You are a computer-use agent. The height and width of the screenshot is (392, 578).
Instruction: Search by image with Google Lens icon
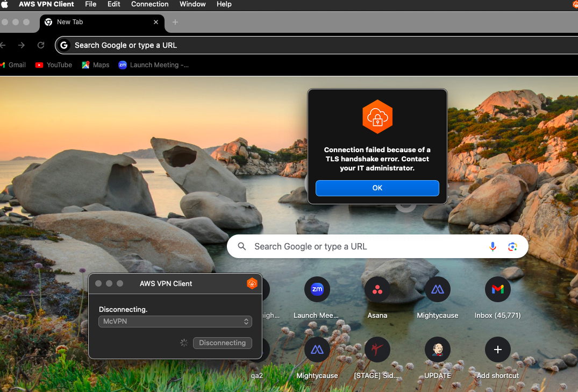pyautogui.click(x=512, y=247)
